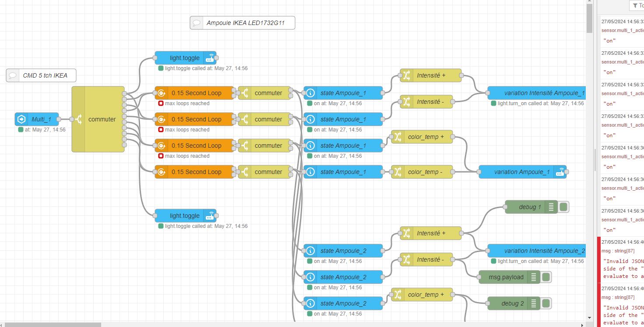The image size is (644, 327).
Task: Disable the debug 2 node output button
Action: point(546,303)
